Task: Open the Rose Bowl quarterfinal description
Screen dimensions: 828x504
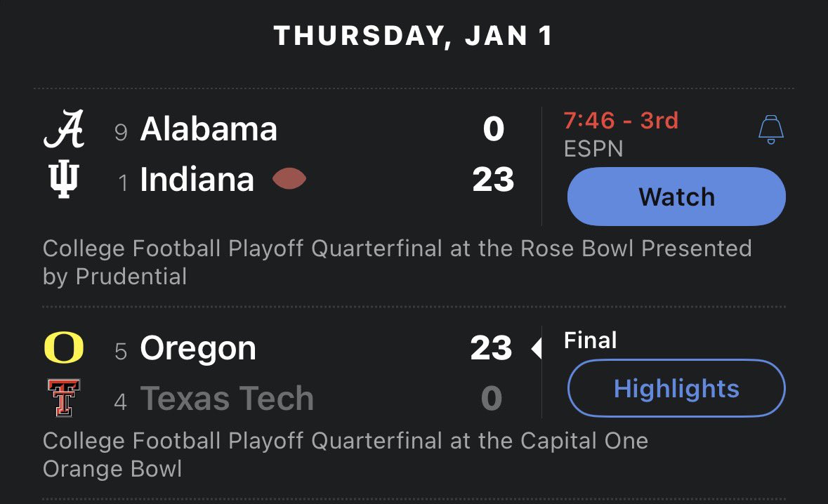Action: [x=397, y=262]
